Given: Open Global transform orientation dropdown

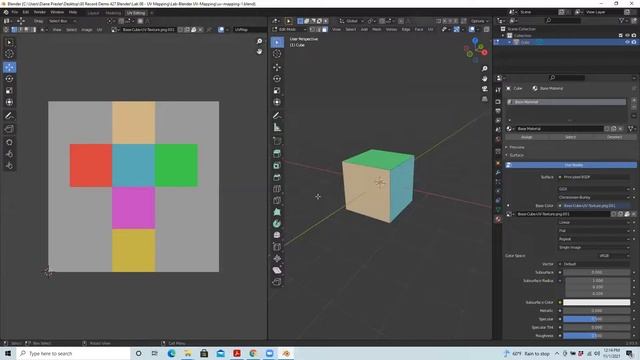Looking at the screenshot, I should point(352,21).
